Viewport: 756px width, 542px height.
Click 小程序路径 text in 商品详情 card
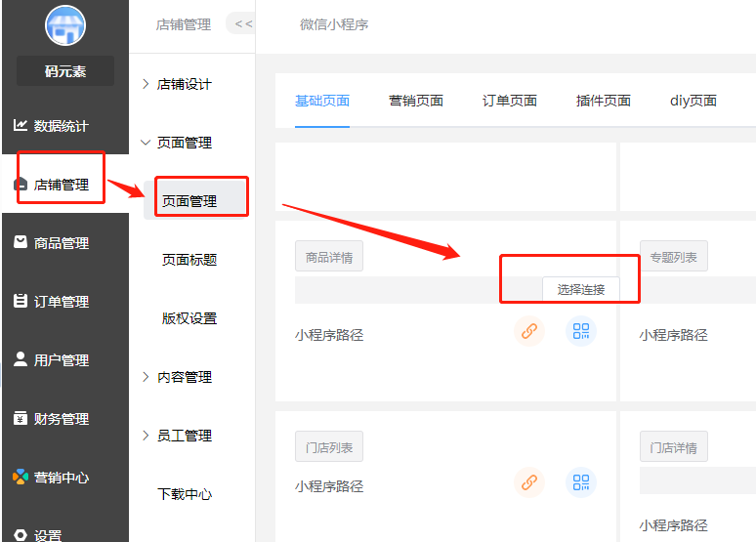tap(329, 335)
